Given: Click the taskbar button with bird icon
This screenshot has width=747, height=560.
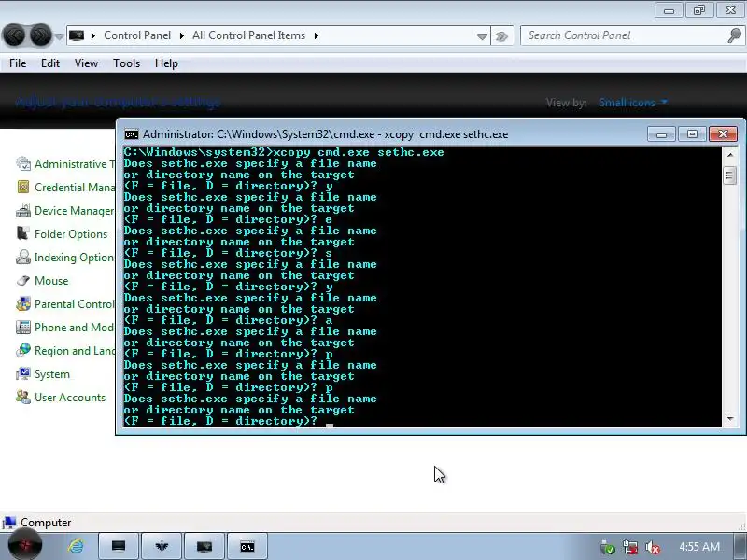Looking at the screenshot, I should tap(162, 546).
